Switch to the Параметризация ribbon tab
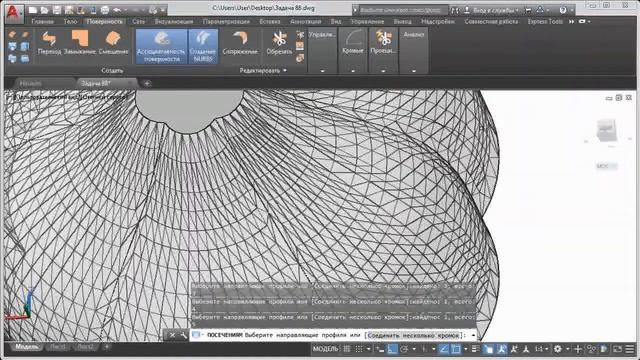 [226, 21]
